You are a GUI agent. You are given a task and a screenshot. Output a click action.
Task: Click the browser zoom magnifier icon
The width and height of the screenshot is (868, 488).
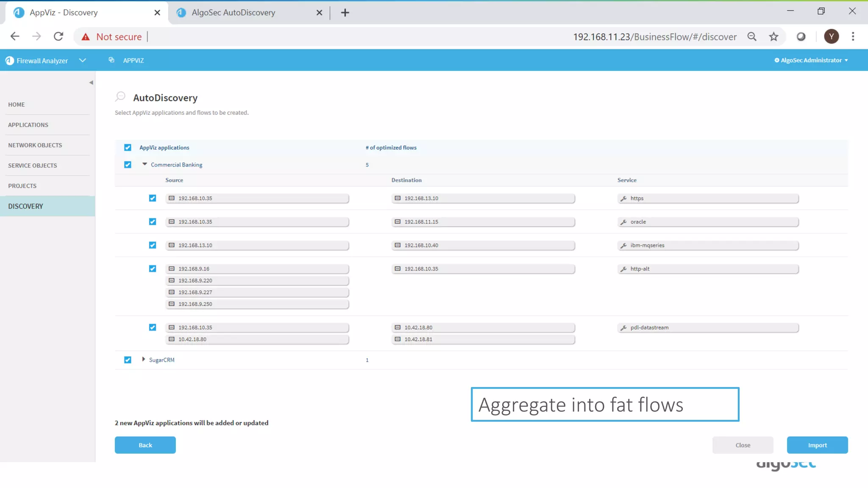[x=752, y=36]
